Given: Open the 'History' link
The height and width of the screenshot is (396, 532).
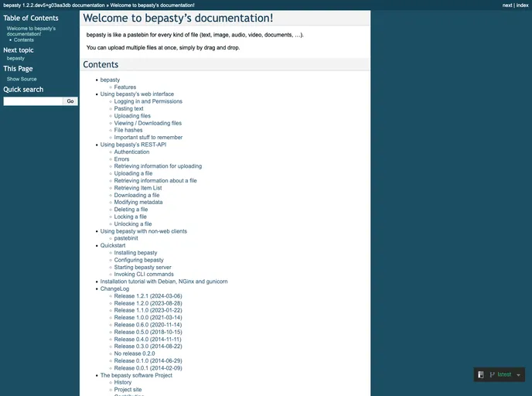Looking at the screenshot, I should (122, 382).
